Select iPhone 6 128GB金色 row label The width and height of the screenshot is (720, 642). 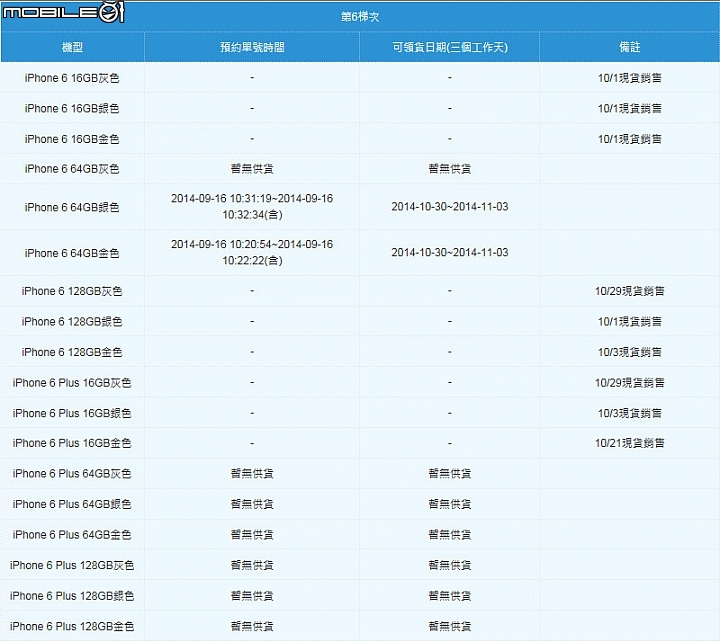coord(72,352)
